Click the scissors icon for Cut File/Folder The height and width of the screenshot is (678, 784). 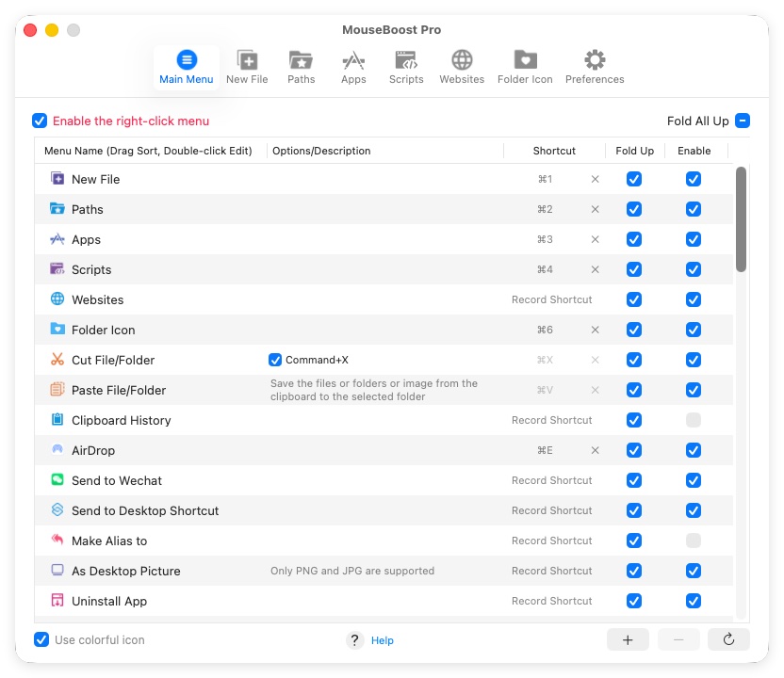pos(57,359)
